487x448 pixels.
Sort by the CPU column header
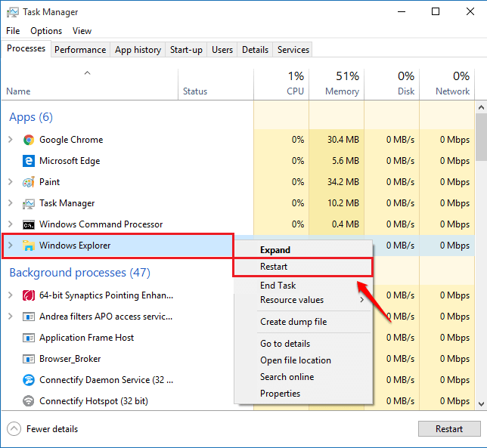[x=281, y=85]
